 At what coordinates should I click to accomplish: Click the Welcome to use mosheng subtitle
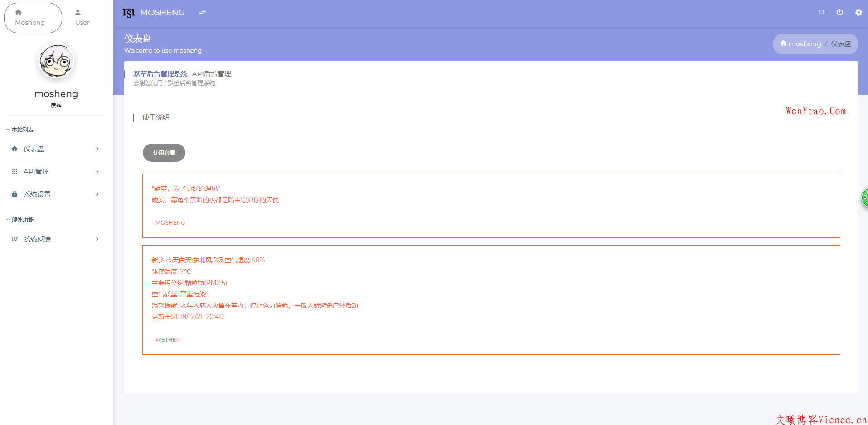coord(163,50)
